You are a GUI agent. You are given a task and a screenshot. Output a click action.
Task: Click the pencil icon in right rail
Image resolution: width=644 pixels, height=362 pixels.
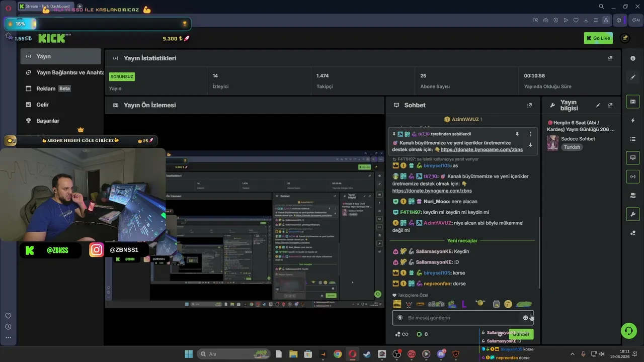point(633,77)
